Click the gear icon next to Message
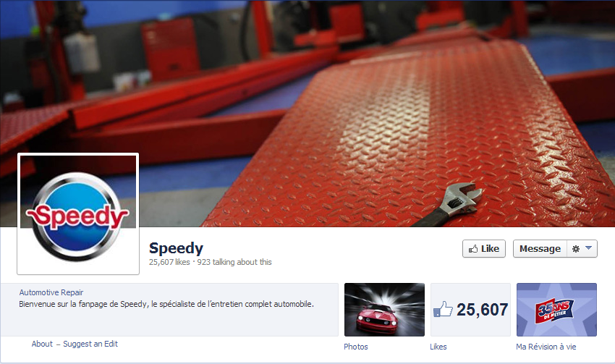 [x=576, y=249]
